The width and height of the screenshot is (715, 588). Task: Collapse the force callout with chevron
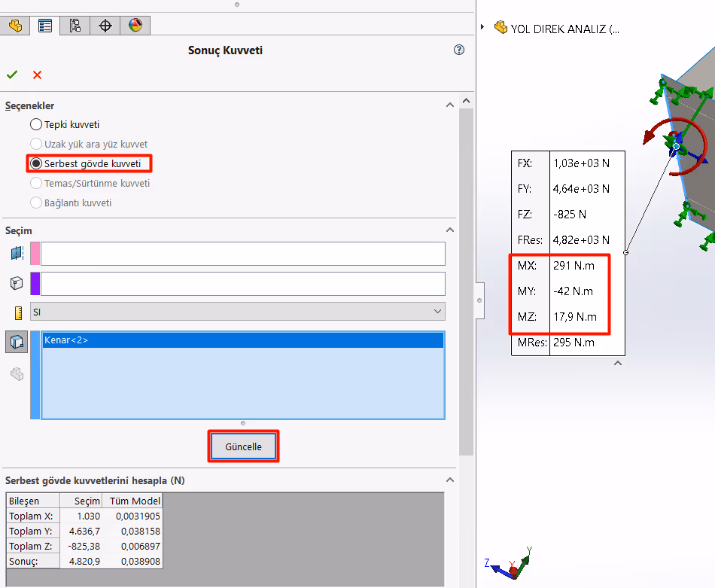[617, 363]
